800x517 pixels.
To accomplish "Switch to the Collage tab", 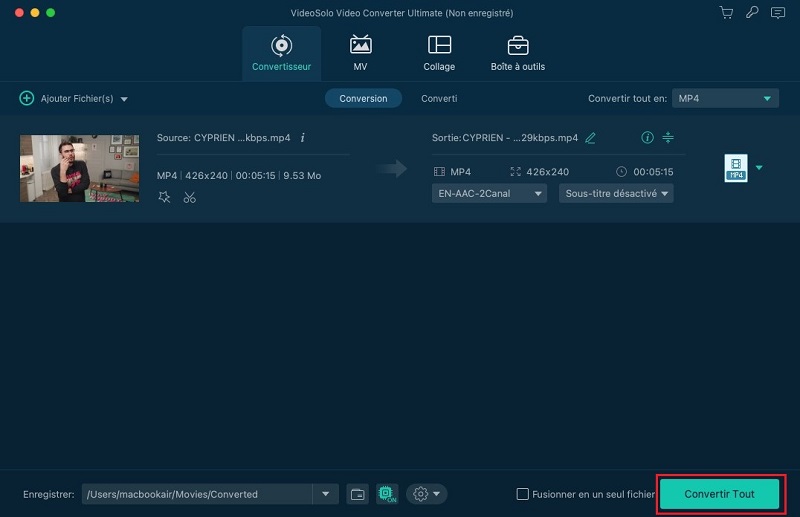I will 439,54.
